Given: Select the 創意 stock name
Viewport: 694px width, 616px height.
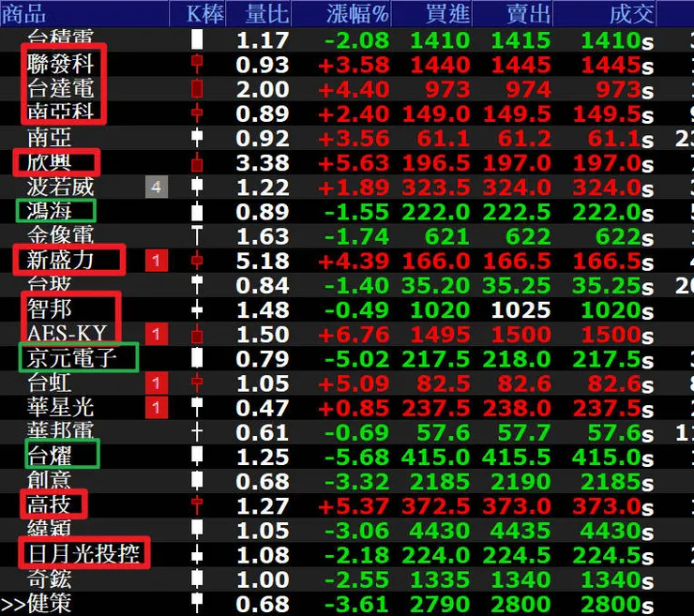Looking at the screenshot, I should pyautogui.click(x=49, y=481).
